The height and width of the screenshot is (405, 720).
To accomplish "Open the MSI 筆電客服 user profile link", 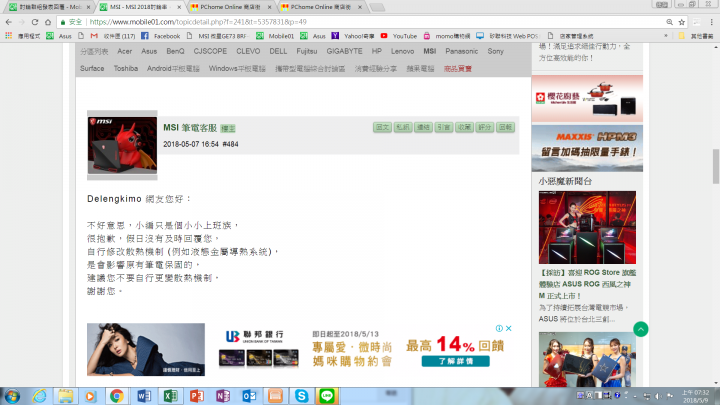I will 190,128.
